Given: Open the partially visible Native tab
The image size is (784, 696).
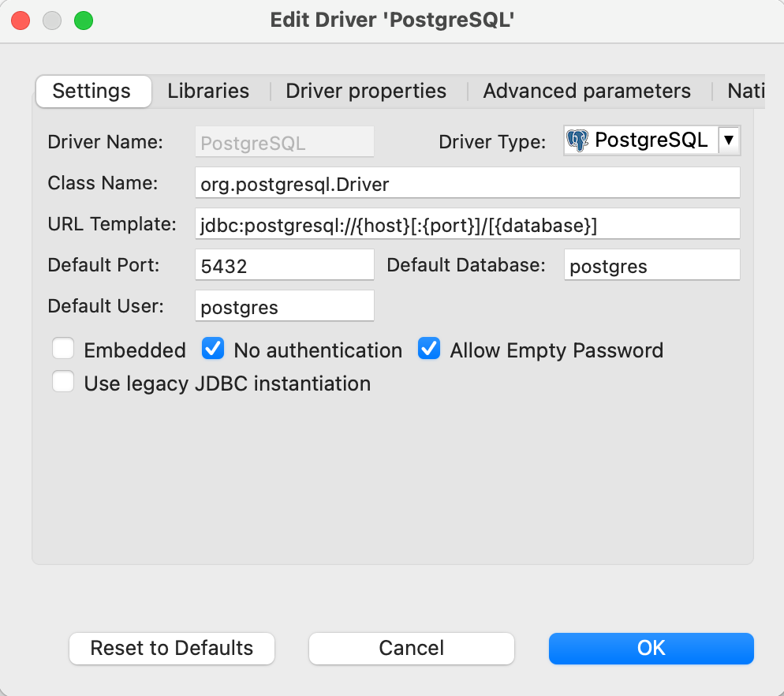Looking at the screenshot, I should point(745,91).
